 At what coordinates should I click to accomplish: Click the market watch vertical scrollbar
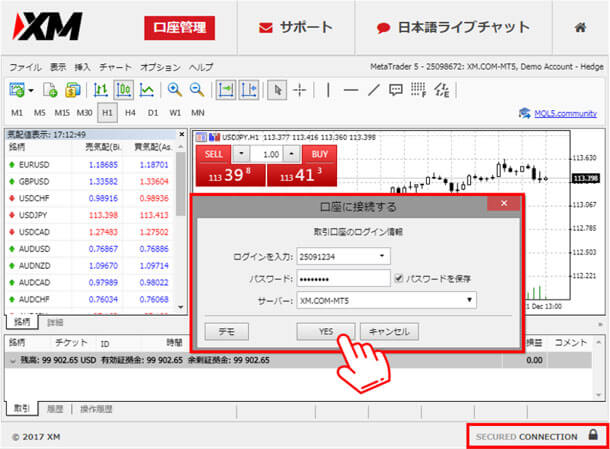click(181, 183)
